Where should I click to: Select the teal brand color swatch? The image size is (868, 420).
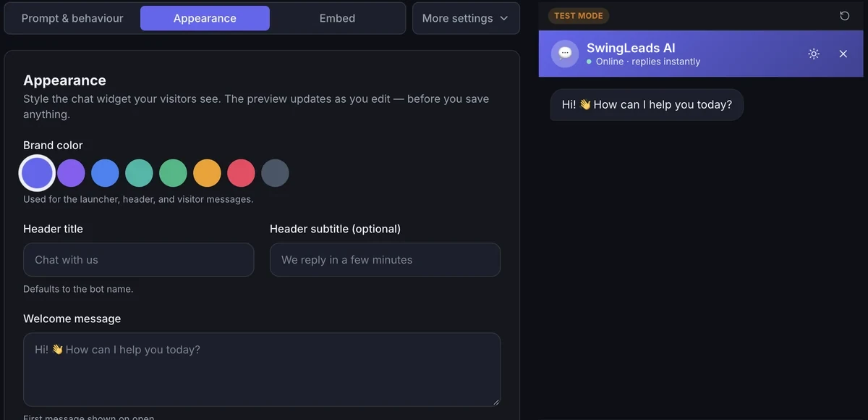(139, 173)
